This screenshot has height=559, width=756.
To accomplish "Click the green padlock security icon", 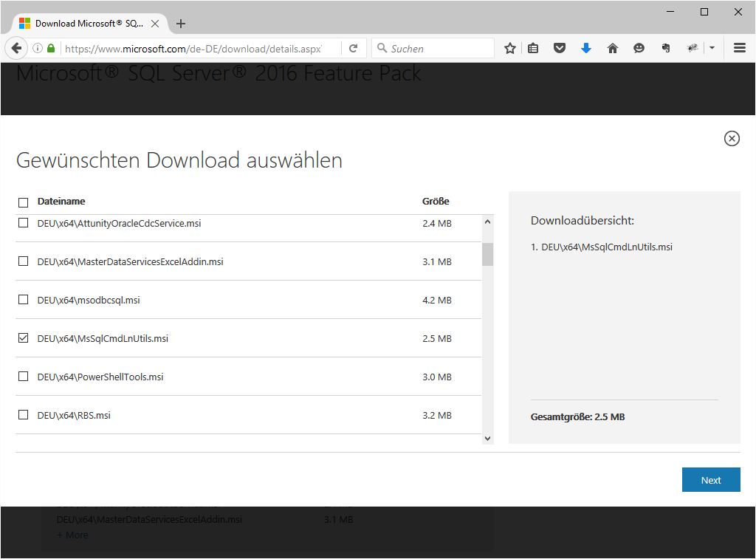I will (x=51, y=48).
